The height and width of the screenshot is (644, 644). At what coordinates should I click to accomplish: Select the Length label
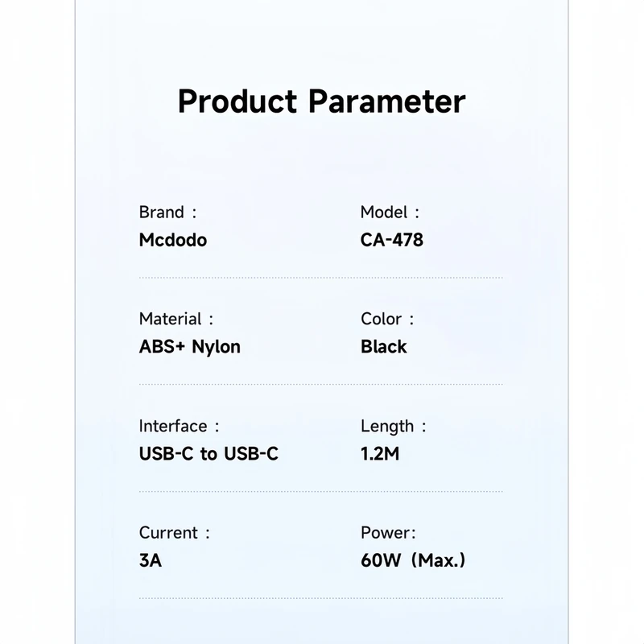394,427
